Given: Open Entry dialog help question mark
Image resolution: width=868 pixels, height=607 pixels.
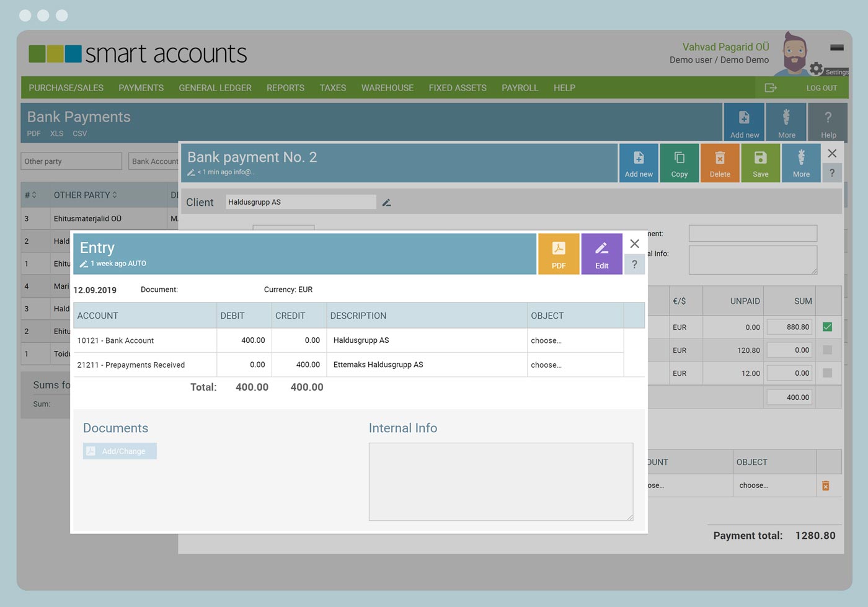Looking at the screenshot, I should pos(634,264).
